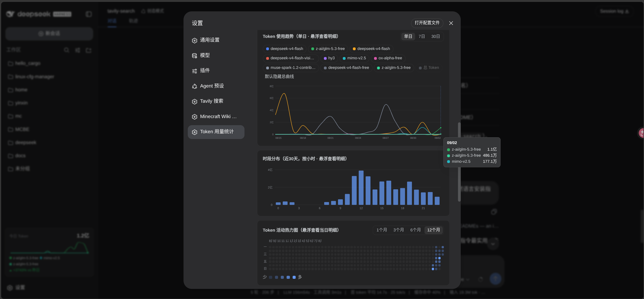644x299 pixels.
Task: Click the brightest heatmap legend swatch beside 多
Action: (294, 277)
